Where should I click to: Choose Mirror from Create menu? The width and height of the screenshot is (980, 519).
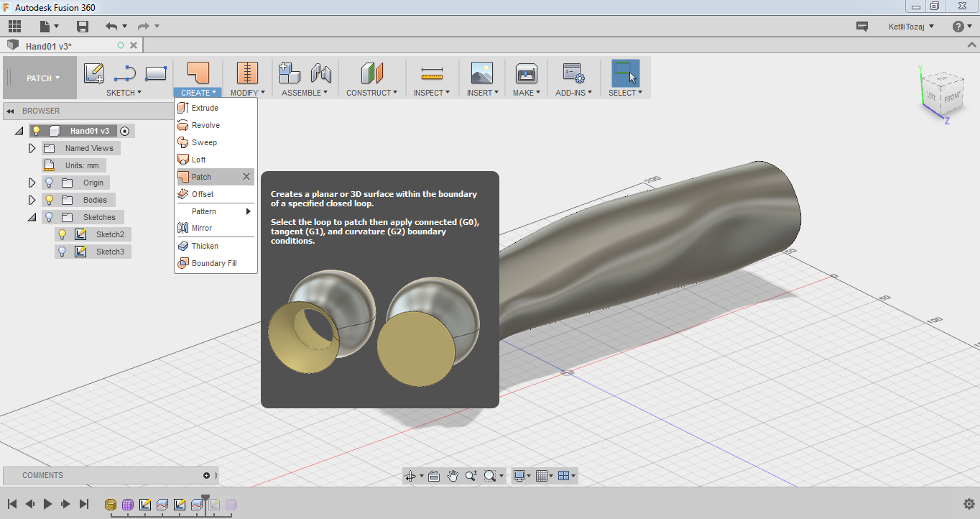(x=216, y=228)
